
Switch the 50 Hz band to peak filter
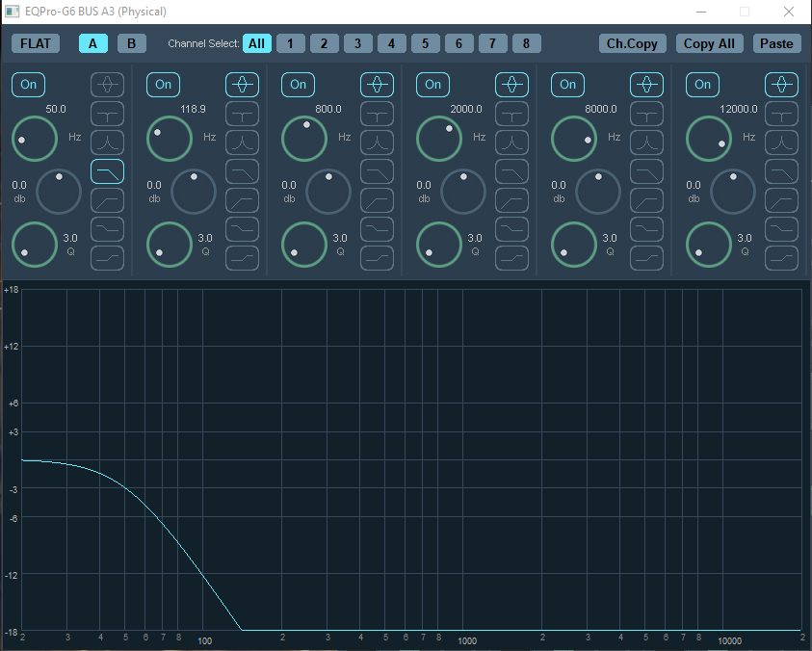[107, 85]
